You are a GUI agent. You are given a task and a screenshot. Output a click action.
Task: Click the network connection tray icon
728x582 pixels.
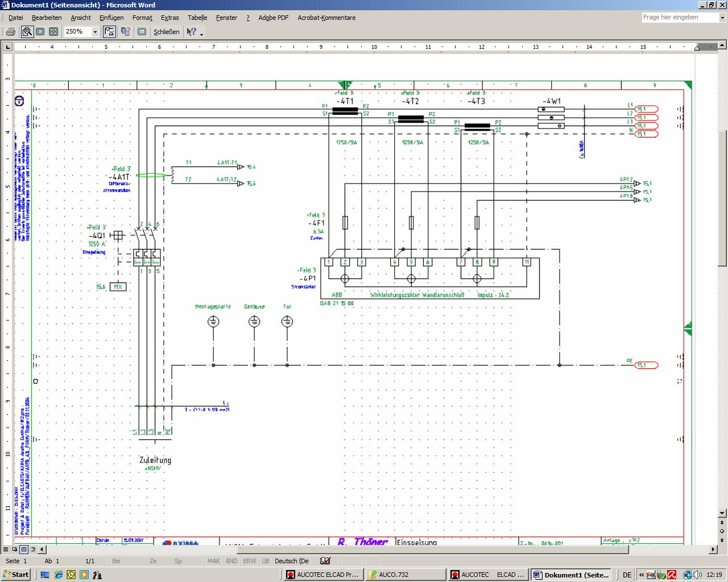(688, 575)
